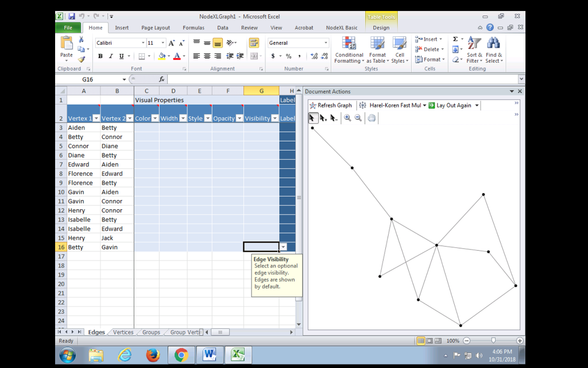Click Delete cells button
Image resolution: width=588 pixels, height=368 pixels.
(430, 49)
